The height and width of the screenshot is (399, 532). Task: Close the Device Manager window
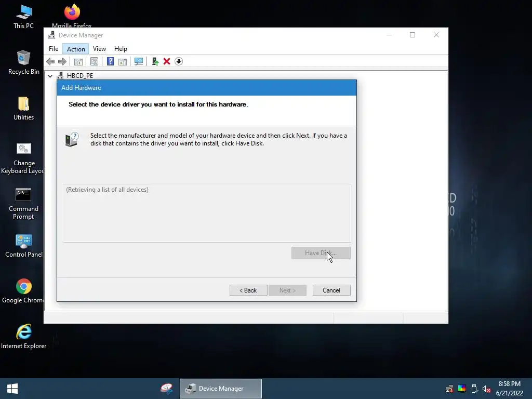coord(436,35)
